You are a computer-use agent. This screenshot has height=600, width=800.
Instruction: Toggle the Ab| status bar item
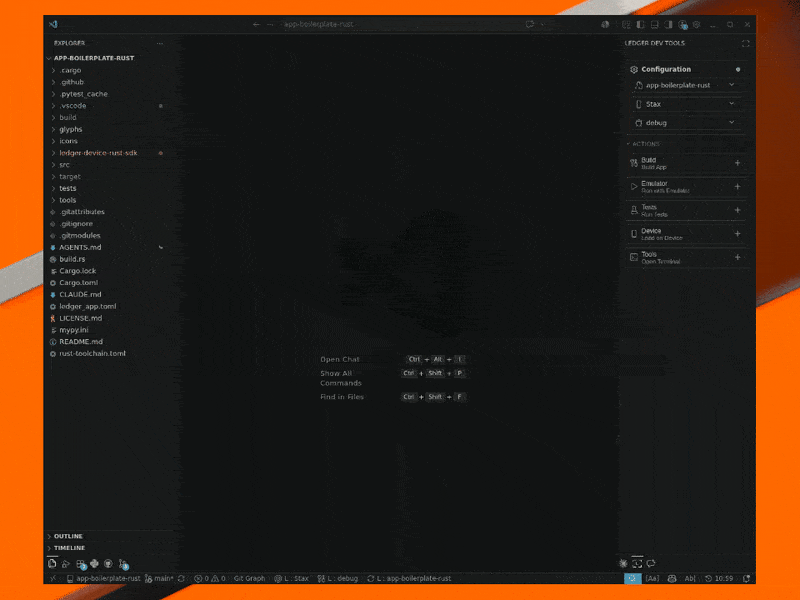[690, 578]
